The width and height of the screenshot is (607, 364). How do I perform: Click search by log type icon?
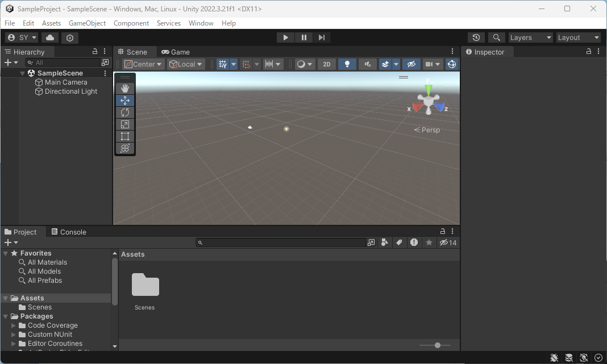(x=414, y=242)
